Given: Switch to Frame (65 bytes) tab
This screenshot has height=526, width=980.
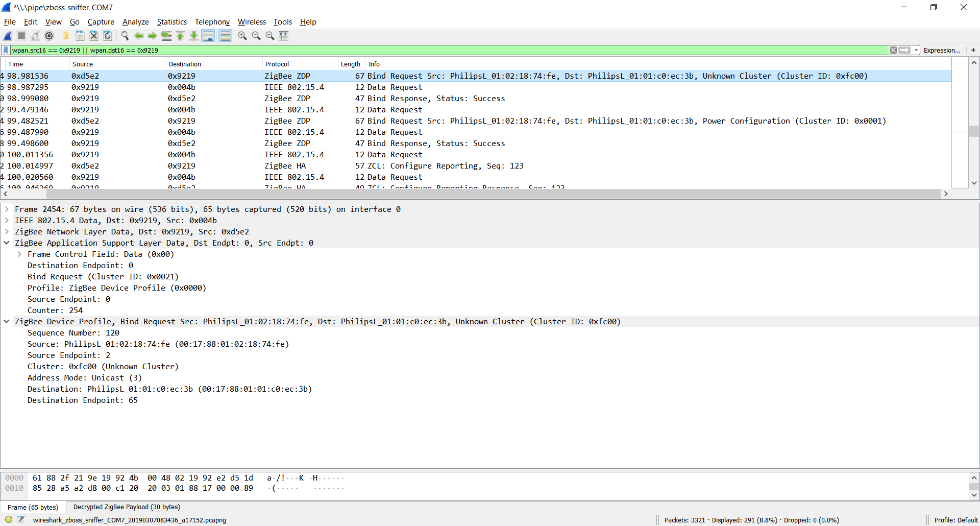Looking at the screenshot, I should click(x=33, y=507).
